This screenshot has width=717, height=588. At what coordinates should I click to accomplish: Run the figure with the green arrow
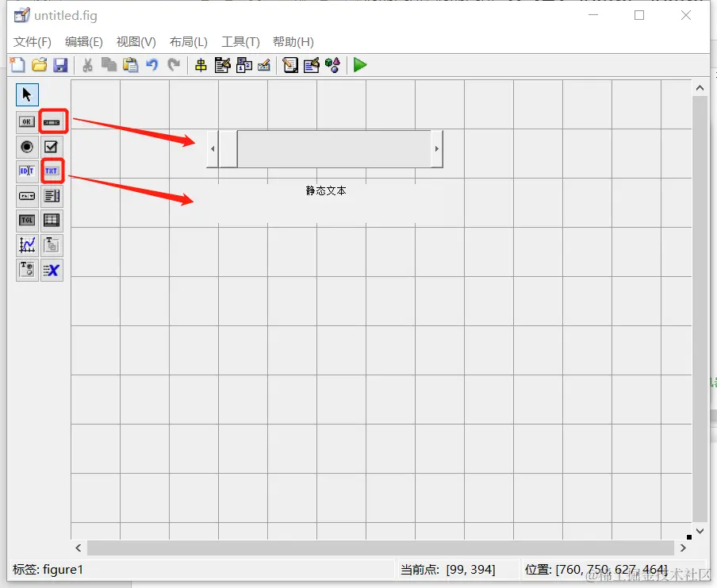[x=360, y=65]
